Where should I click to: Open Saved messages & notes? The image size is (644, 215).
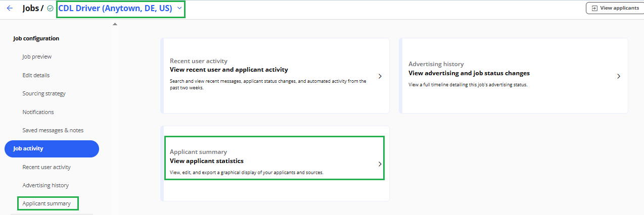click(53, 130)
